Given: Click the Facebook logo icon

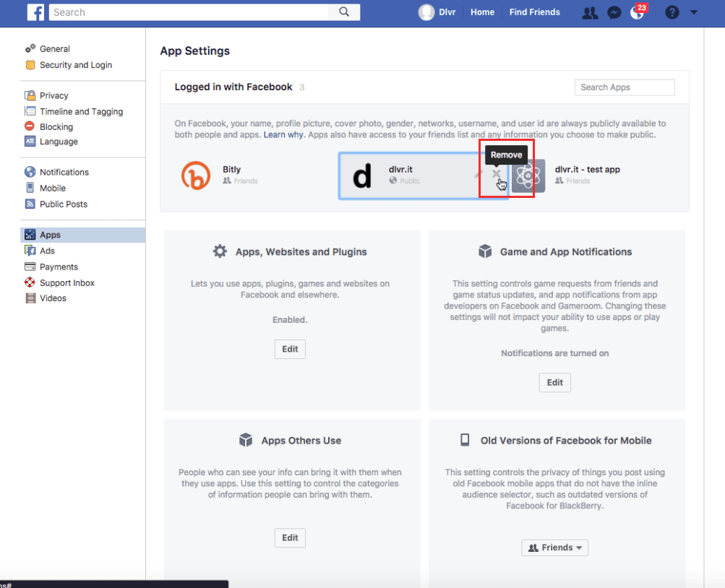Looking at the screenshot, I should pos(35,12).
